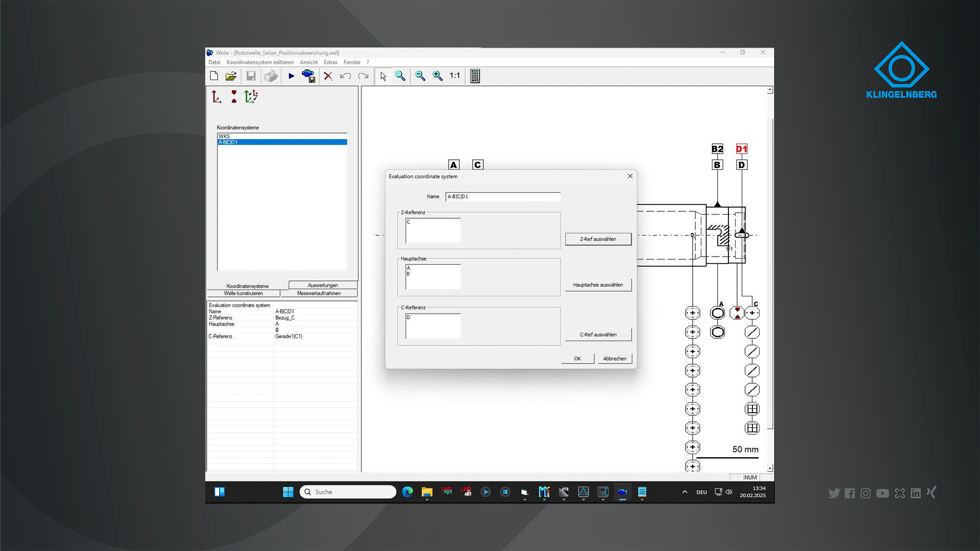The width and height of the screenshot is (980, 551).
Task: Click the Widgets icon in the taskbar
Action: pos(219,492)
